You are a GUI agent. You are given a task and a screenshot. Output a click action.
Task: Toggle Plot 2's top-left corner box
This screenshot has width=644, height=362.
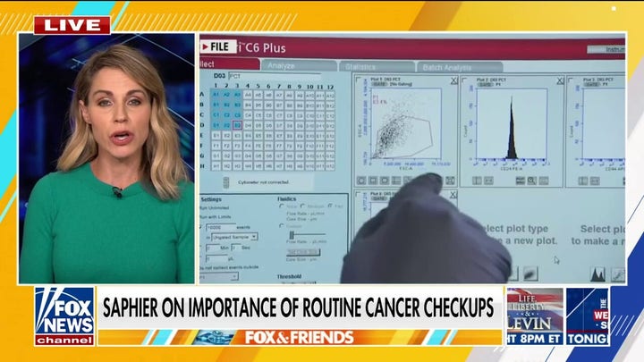(x=464, y=80)
